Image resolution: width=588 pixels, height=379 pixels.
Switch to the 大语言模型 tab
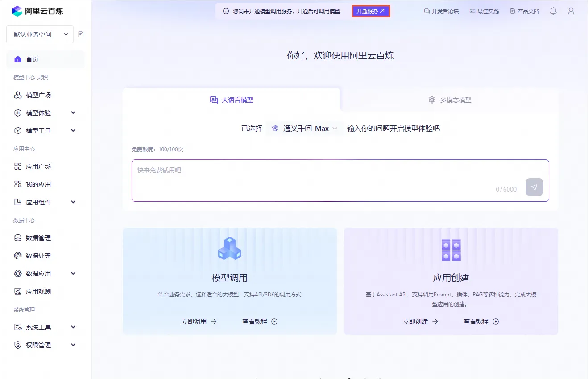(x=232, y=100)
